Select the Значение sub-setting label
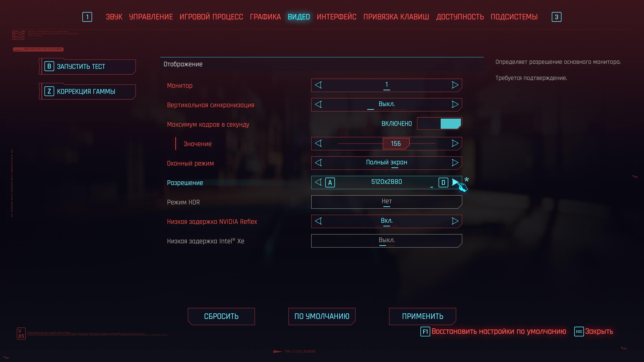644x362 pixels. coord(198,144)
